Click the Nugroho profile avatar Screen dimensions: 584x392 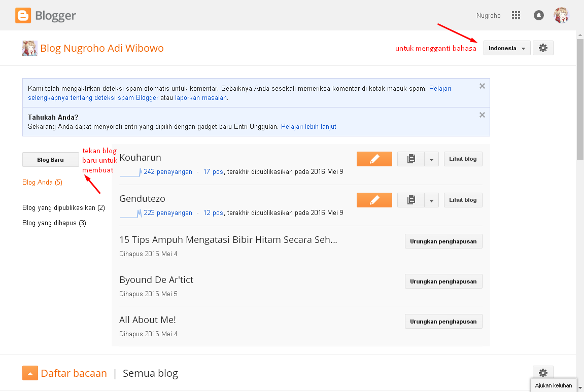(x=561, y=15)
